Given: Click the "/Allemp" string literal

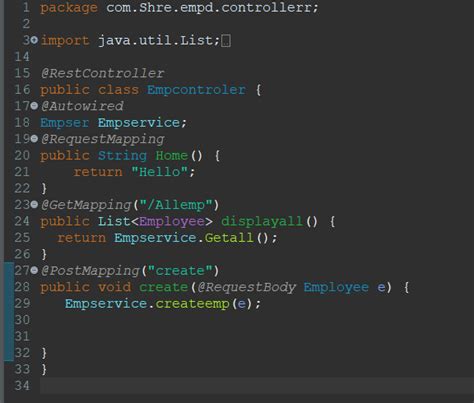Looking at the screenshot, I should (176, 205).
